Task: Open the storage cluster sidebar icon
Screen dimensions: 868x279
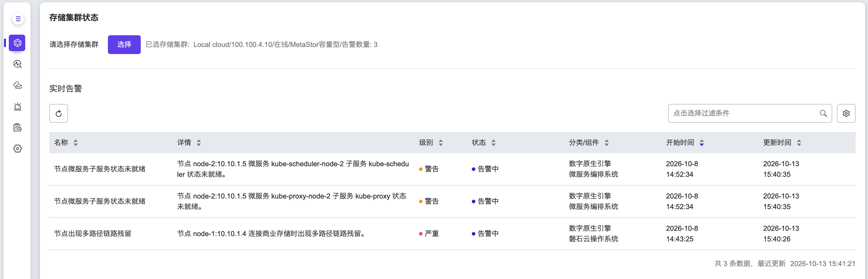Action: (17, 43)
